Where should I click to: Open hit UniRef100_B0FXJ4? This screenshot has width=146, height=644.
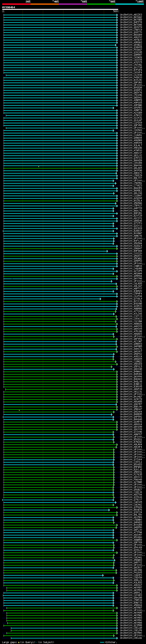point(131,241)
